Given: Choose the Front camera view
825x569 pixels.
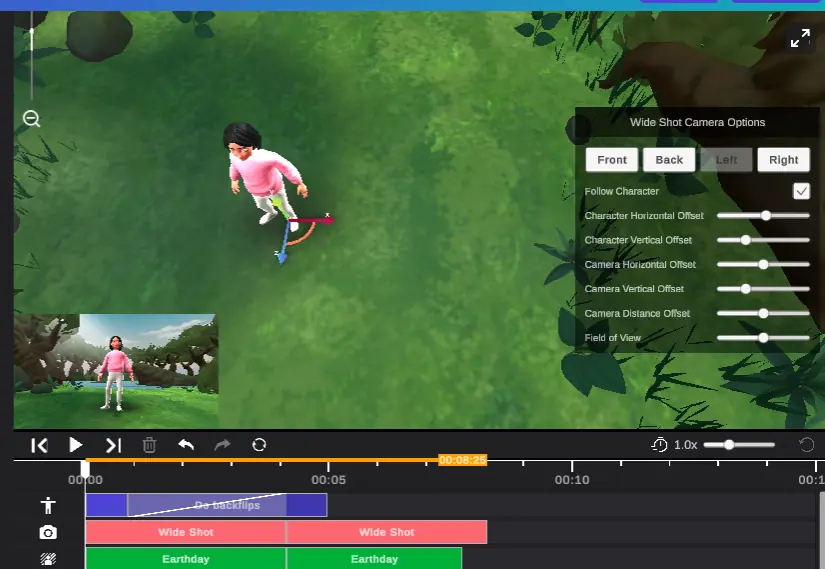Looking at the screenshot, I should (612, 160).
